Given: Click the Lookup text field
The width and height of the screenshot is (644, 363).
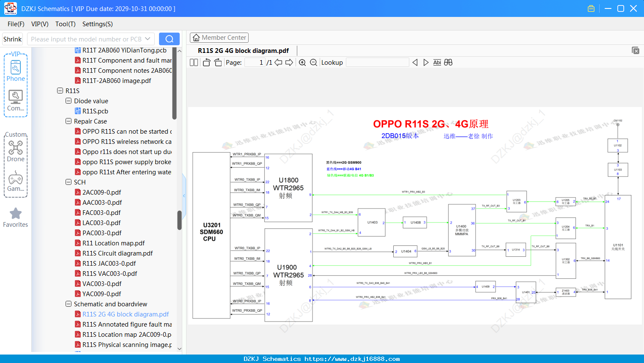Looking at the screenshot, I should point(377,63).
